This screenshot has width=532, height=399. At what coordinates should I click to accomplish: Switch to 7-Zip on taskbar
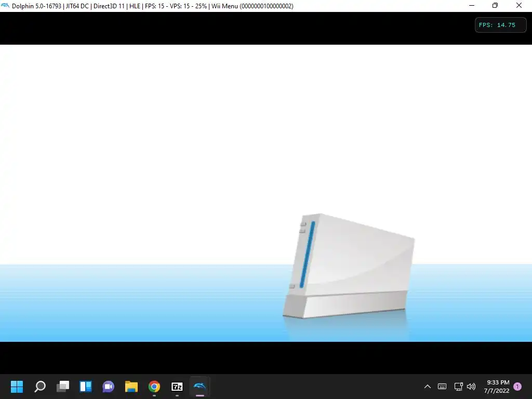pos(177,387)
